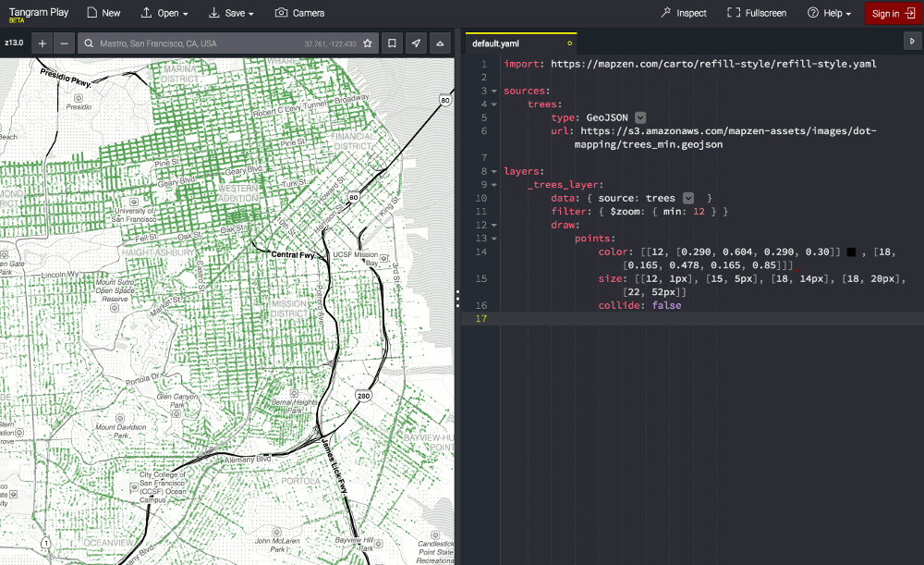
Task: Collapse the map toolbar with up arrow
Action: coord(440,43)
